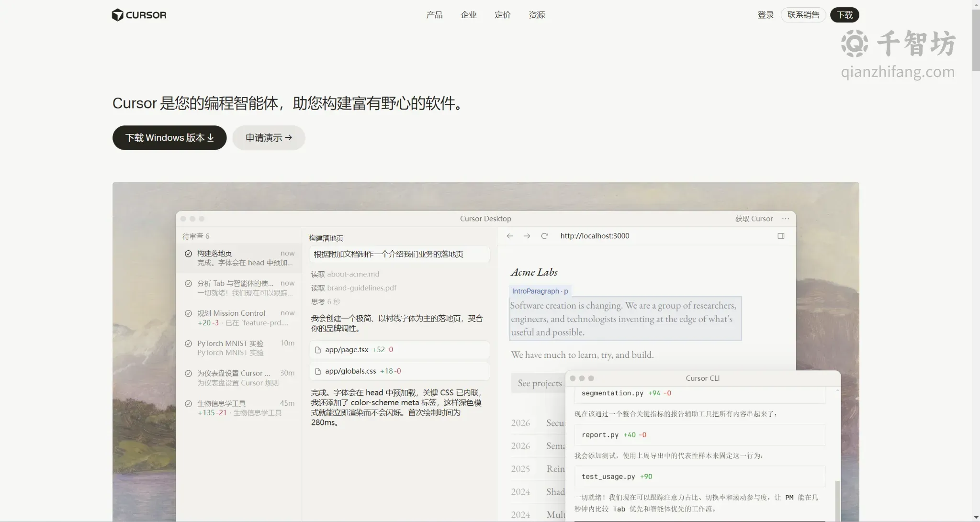Toggle the preview side panel icon

pos(781,236)
